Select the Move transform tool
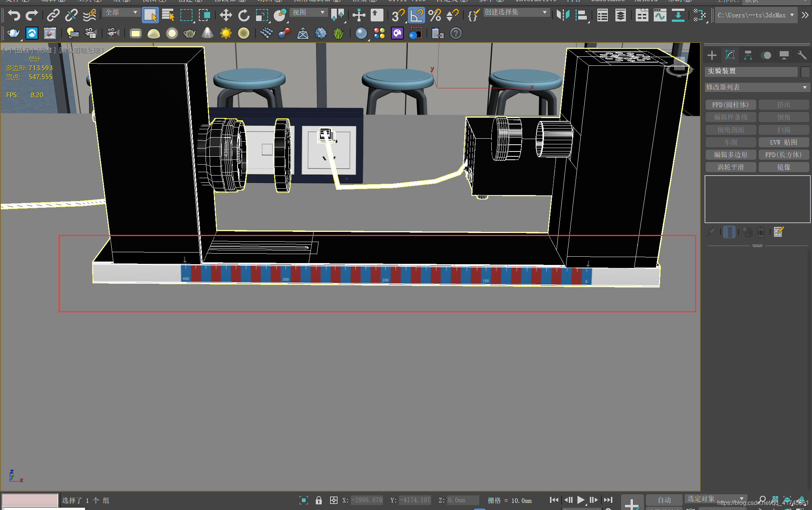 [226, 15]
